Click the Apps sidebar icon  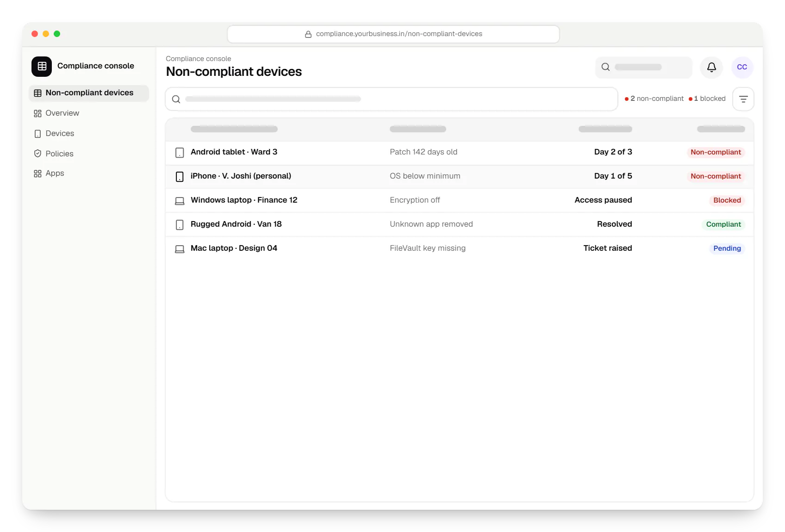(37, 173)
